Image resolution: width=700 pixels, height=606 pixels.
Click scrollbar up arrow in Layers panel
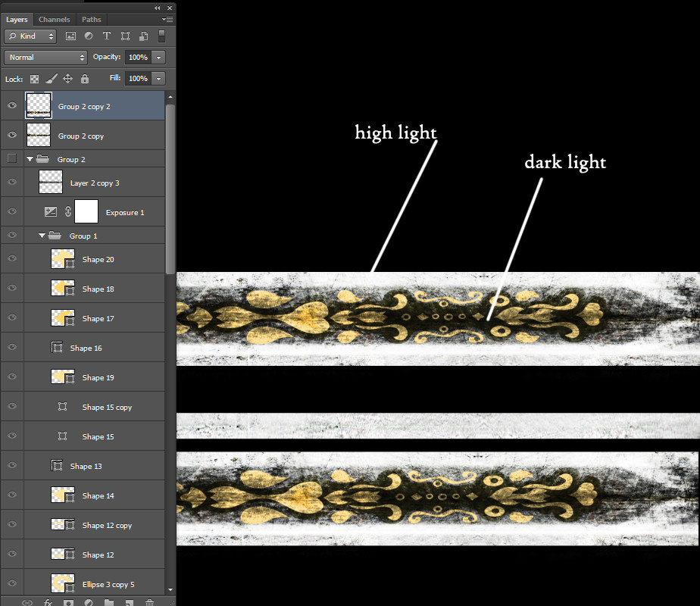170,96
